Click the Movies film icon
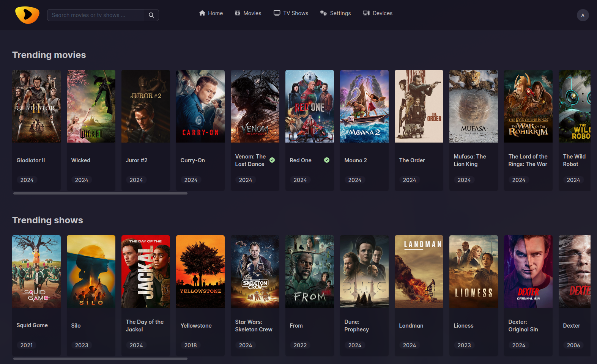The image size is (597, 364). 238,13
